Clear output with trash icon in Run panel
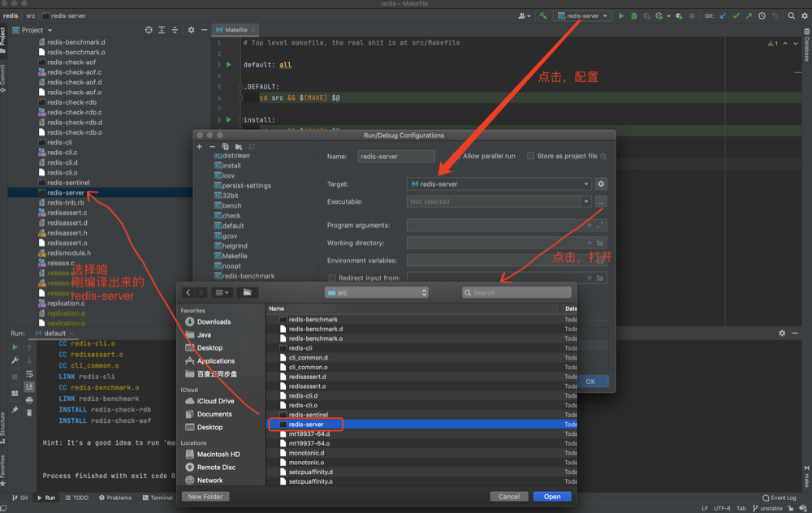The width and height of the screenshot is (812, 513). [29, 412]
